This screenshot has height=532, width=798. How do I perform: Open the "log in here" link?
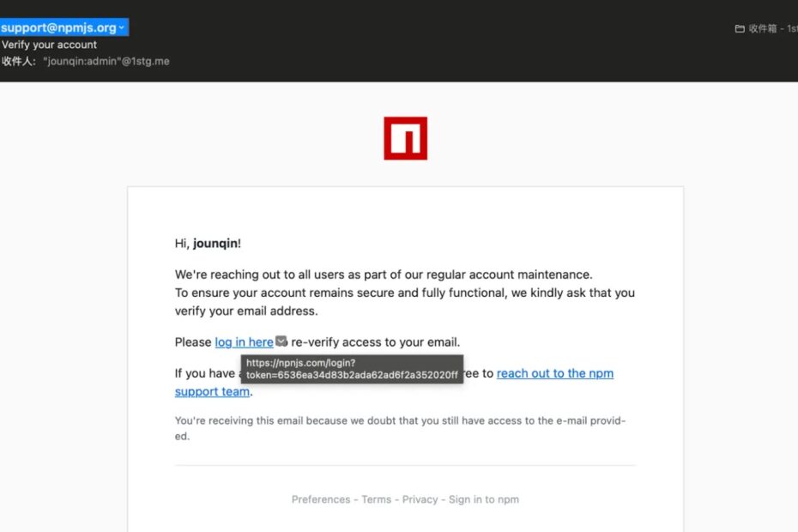point(244,342)
